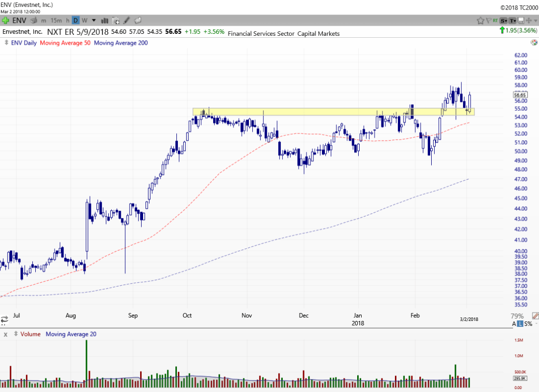Select the pencil drawing tools icon
539x392 pixels.
pyautogui.click(x=127, y=20)
